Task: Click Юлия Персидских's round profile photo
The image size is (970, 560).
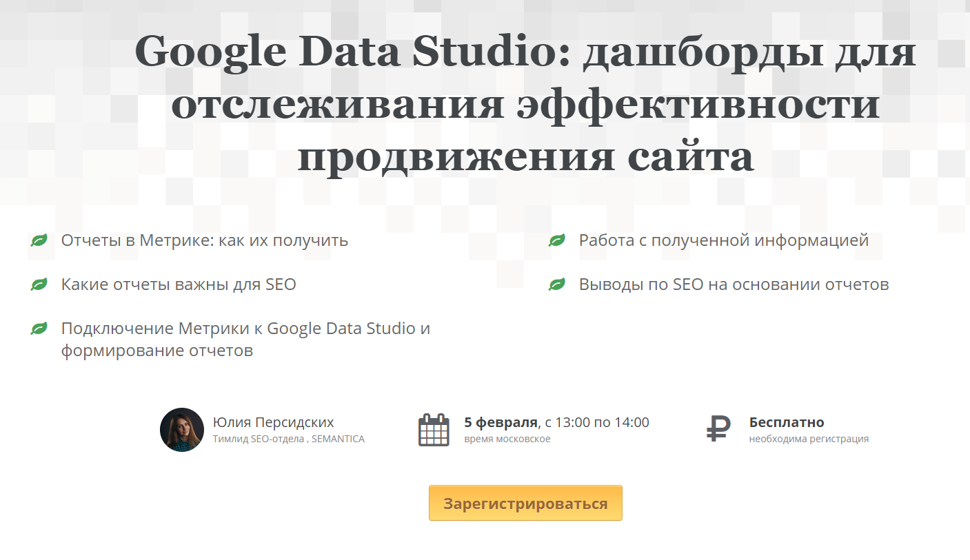Action: [182, 430]
